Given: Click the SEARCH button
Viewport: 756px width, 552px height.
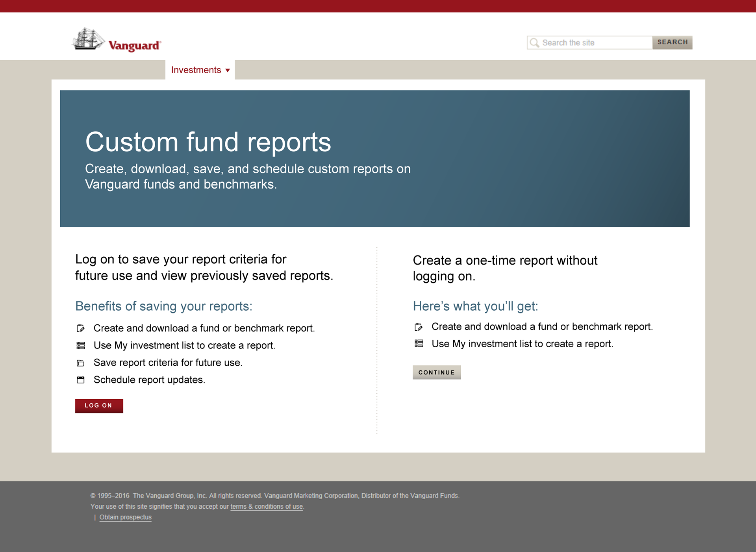Looking at the screenshot, I should (672, 42).
